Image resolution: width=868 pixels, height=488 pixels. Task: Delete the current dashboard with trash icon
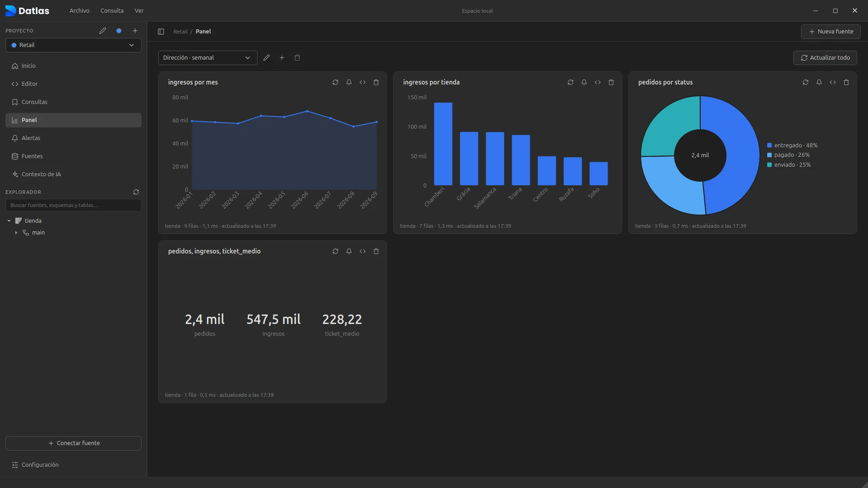[x=297, y=58]
